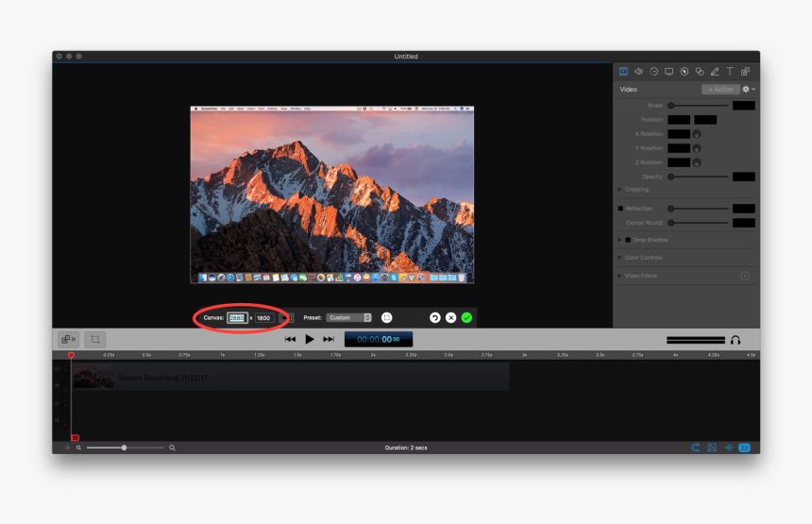The height and width of the screenshot is (524, 812).
Task: Click the add track plus icon
Action: (x=67, y=448)
